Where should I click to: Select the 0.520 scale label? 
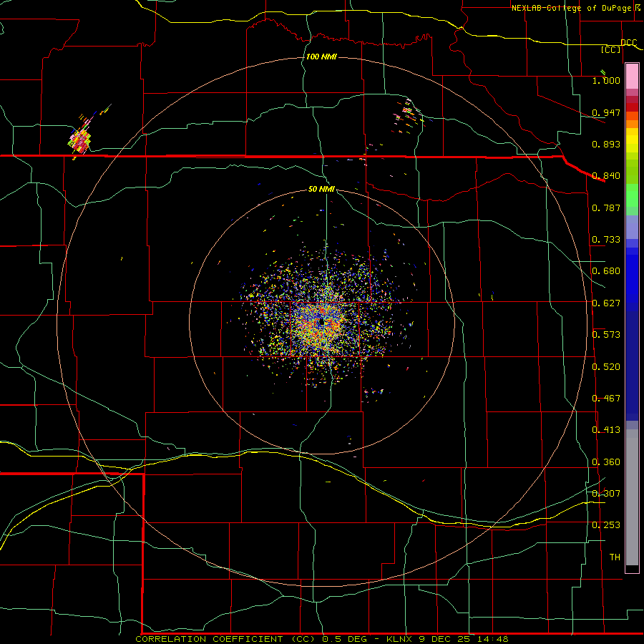click(606, 367)
